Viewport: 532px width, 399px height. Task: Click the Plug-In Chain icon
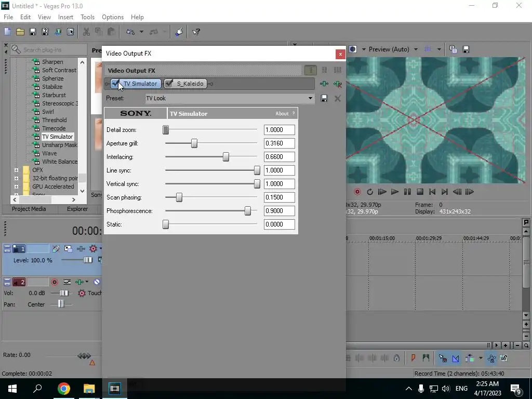tap(324, 84)
